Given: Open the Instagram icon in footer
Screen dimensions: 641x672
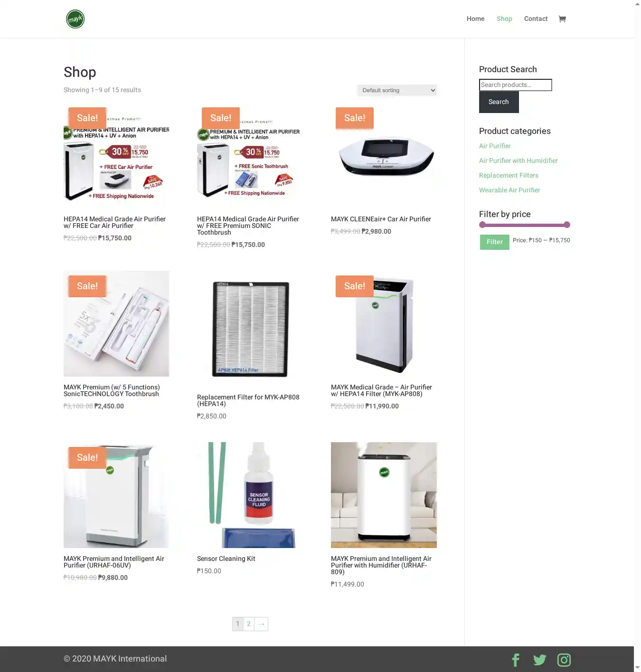Looking at the screenshot, I should pyautogui.click(x=564, y=660).
